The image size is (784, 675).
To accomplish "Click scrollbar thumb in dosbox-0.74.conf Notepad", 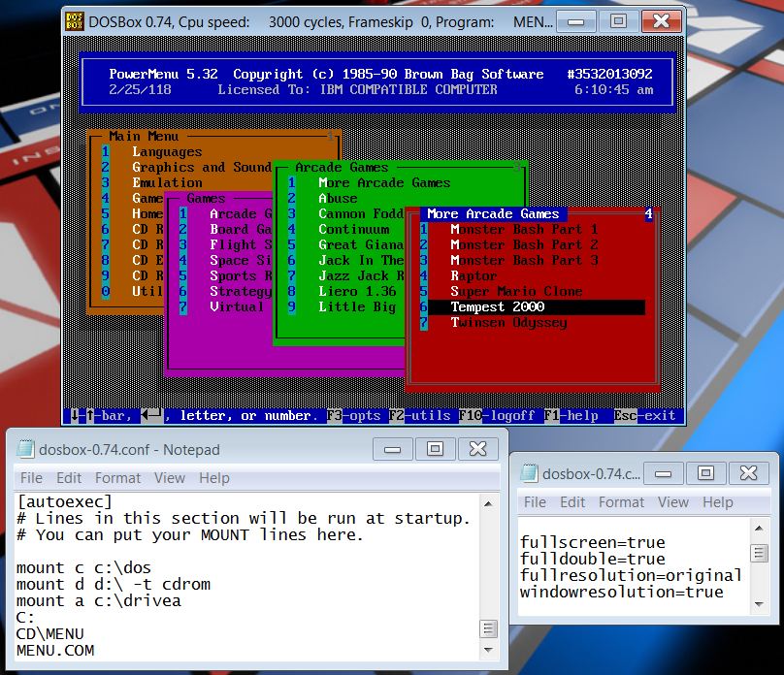I will (x=488, y=628).
